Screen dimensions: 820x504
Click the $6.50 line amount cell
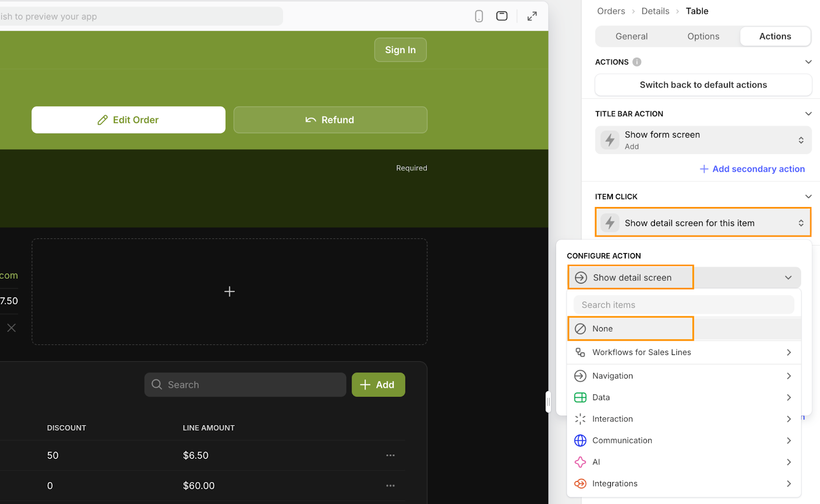tap(196, 455)
